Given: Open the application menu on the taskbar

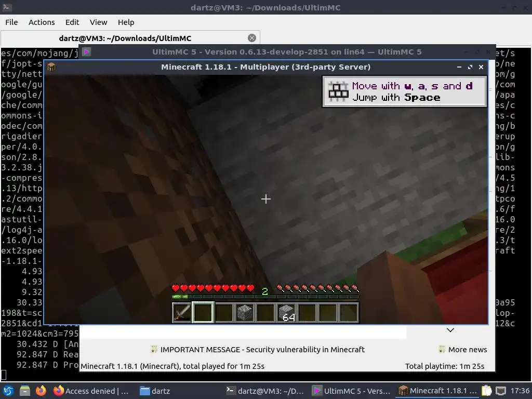Looking at the screenshot, I should click(x=8, y=391).
